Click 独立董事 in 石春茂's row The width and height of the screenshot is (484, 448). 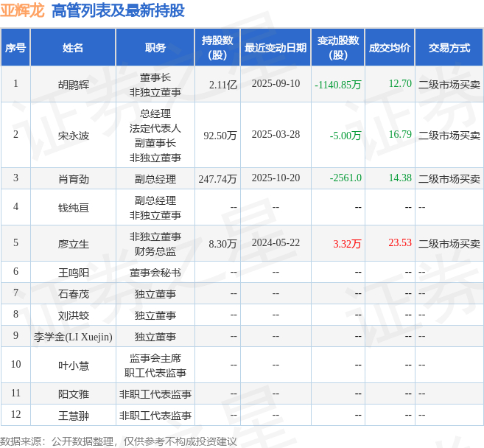click(x=155, y=294)
